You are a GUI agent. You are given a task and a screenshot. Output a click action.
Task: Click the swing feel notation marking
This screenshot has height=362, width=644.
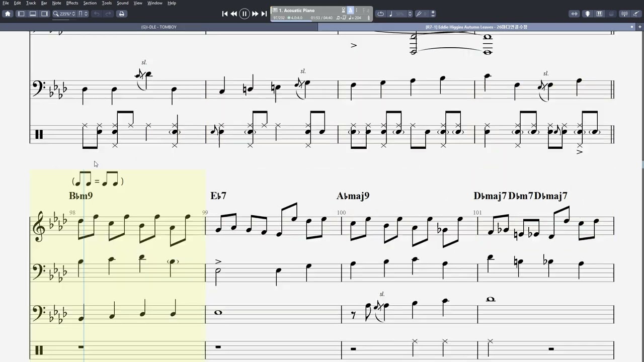98,180
